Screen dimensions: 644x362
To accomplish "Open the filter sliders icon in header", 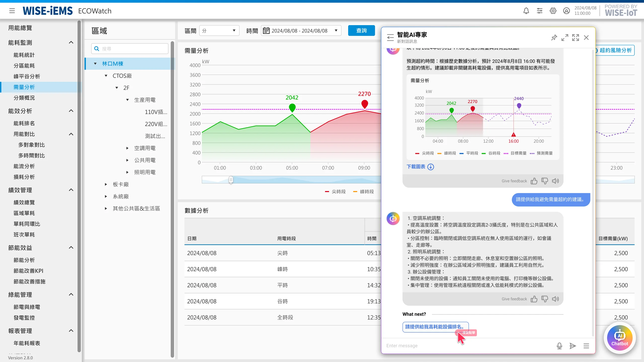I will point(539,11).
